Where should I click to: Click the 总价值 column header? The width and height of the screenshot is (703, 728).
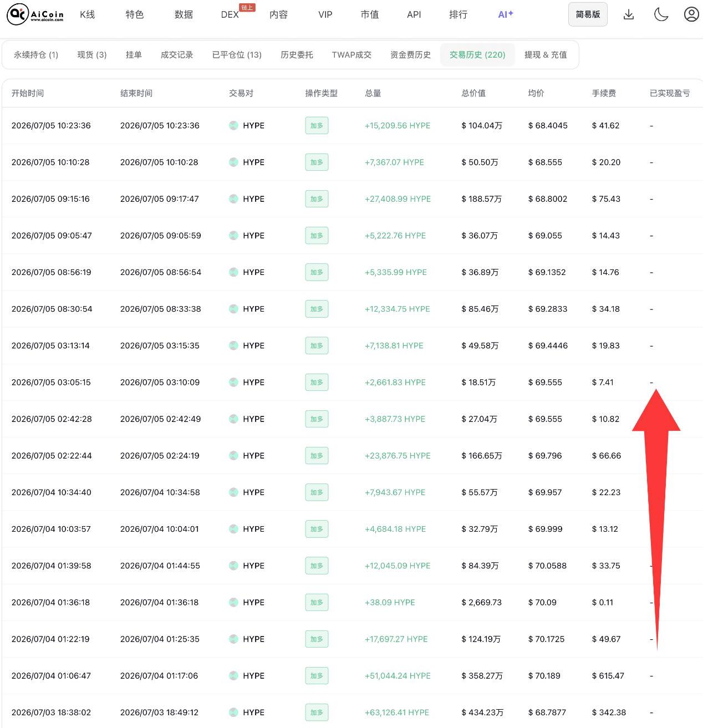(473, 93)
